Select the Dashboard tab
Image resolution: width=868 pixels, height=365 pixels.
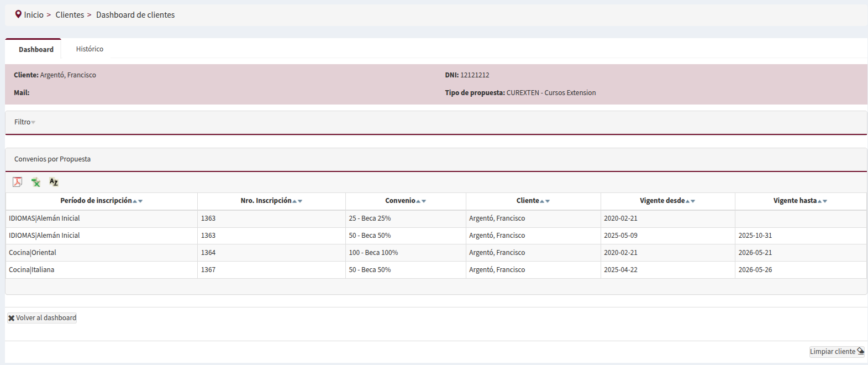point(36,49)
